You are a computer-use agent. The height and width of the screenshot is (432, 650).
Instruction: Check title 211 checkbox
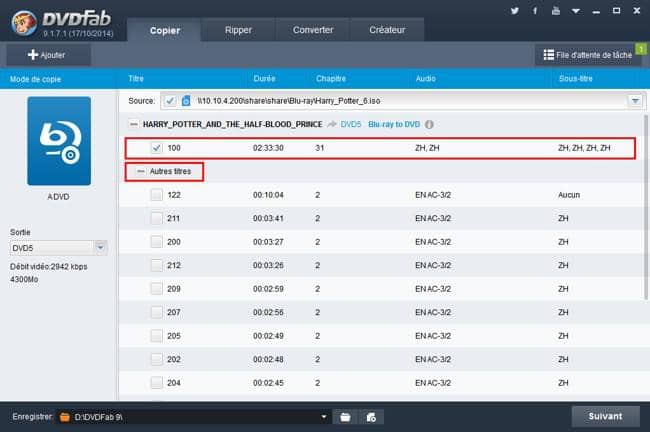coord(156,218)
